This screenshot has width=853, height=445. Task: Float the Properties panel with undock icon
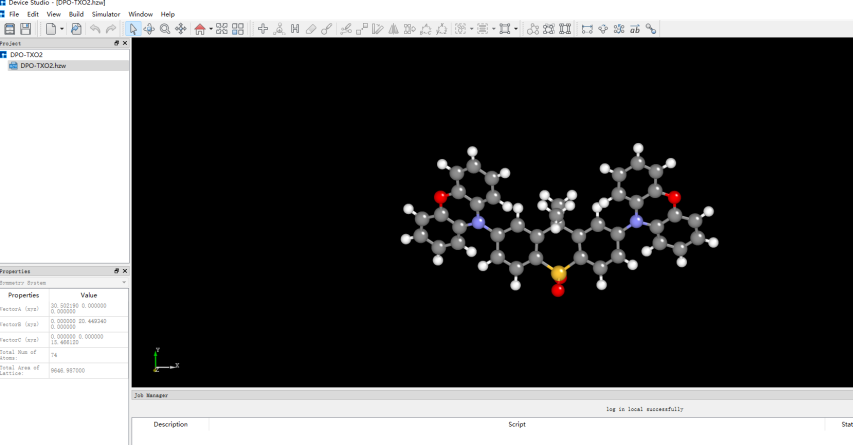tap(116, 271)
